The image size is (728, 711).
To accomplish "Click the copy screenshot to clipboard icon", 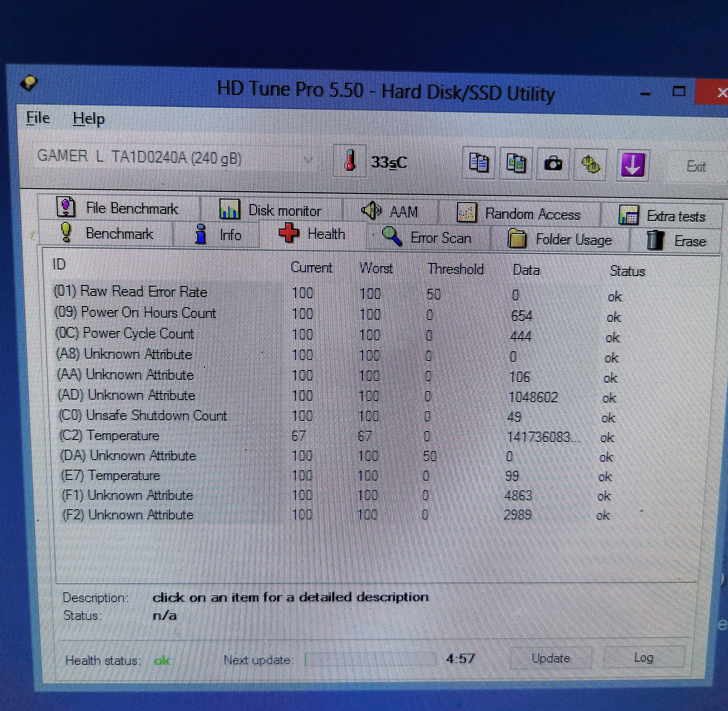I will coord(516,163).
